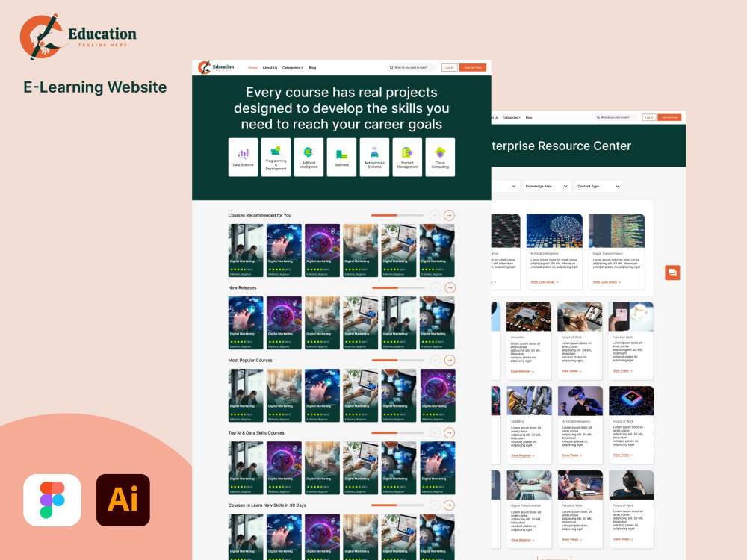Click Log In button on Resource Center page

[649, 117]
